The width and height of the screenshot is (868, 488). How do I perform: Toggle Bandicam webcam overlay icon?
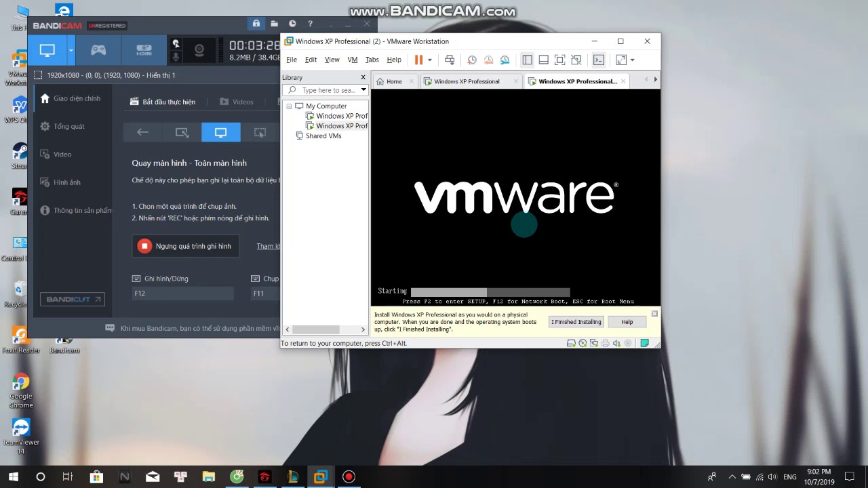pos(199,50)
